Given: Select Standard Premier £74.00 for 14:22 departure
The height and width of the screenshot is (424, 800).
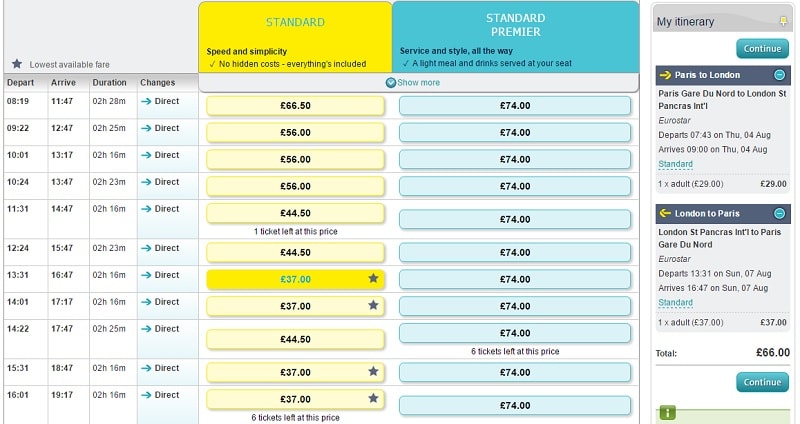Looking at the screenshot, I should click(x=515, y=333).
